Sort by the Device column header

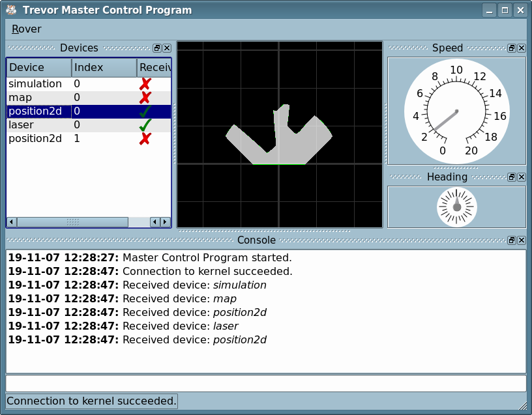coord(38,68)
